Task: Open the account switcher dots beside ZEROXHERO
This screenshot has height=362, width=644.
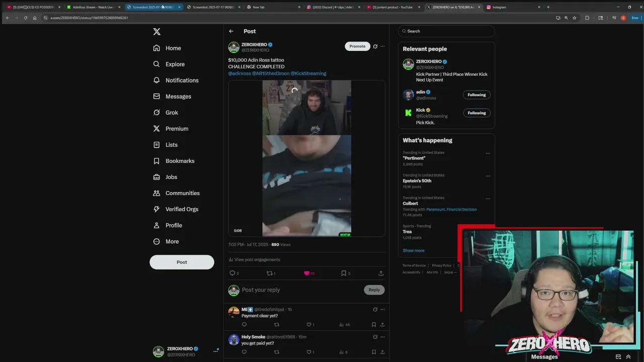Action: [215, 351]
